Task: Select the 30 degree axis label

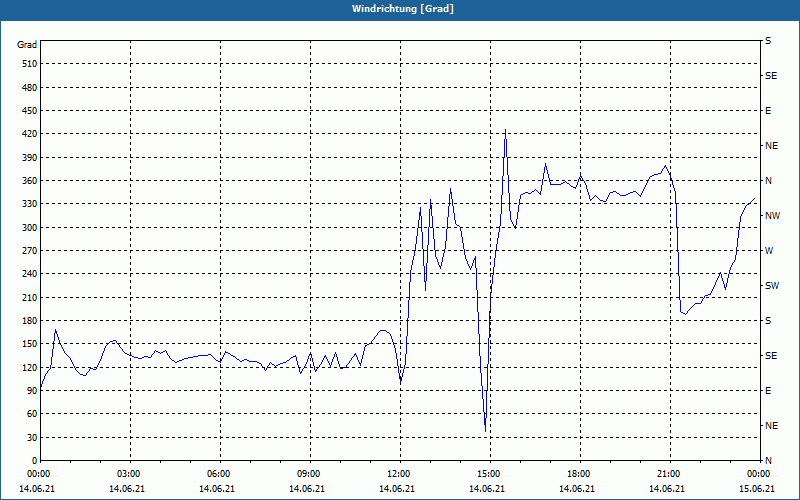Action: click(32, 437)
